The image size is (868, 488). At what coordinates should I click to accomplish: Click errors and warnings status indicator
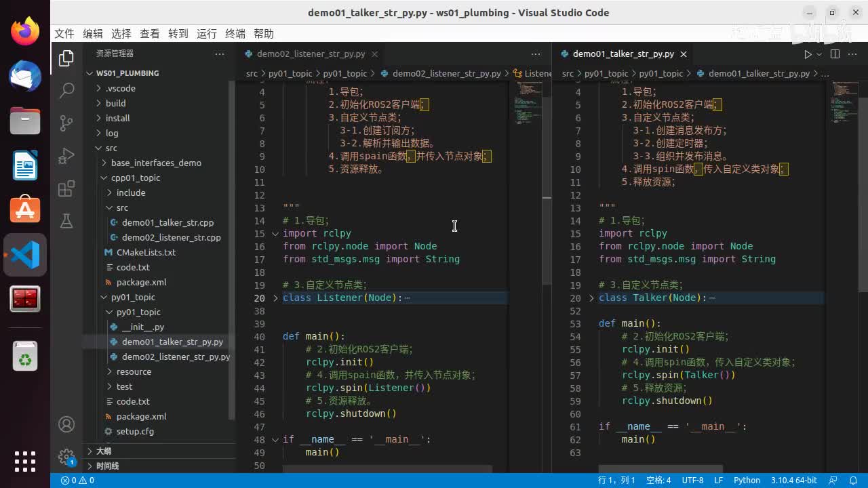[77, 481]
